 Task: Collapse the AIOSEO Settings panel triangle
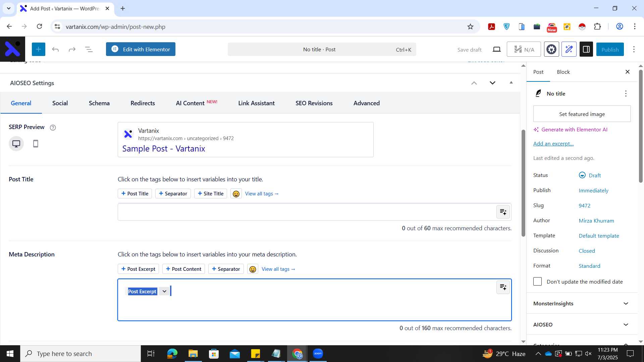pyautogui.click(x=511, y=82)
